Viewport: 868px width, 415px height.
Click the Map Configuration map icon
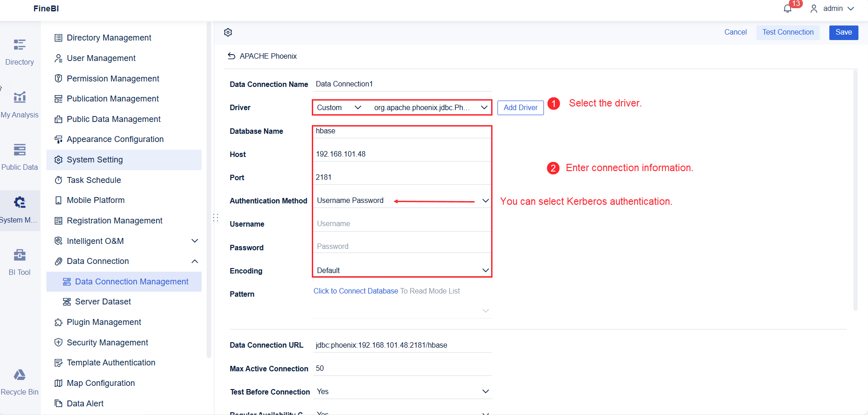point(58,383)
